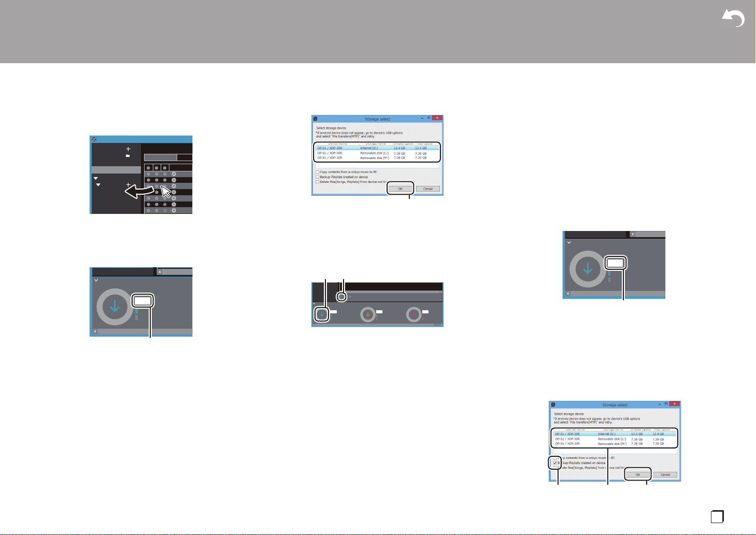
Task: Collapse the outer triangle in dark sidebar
Action: 95,178
